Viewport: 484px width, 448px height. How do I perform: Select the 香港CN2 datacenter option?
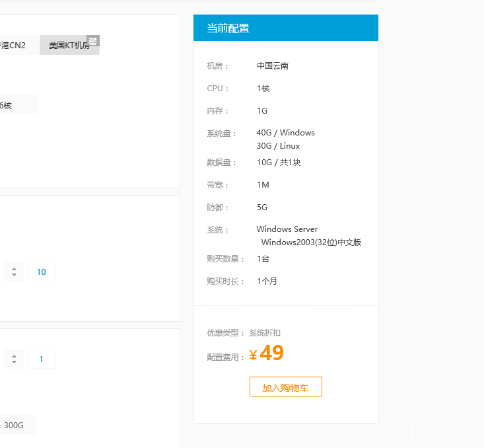pyautogui.click(x=16, y=46)
